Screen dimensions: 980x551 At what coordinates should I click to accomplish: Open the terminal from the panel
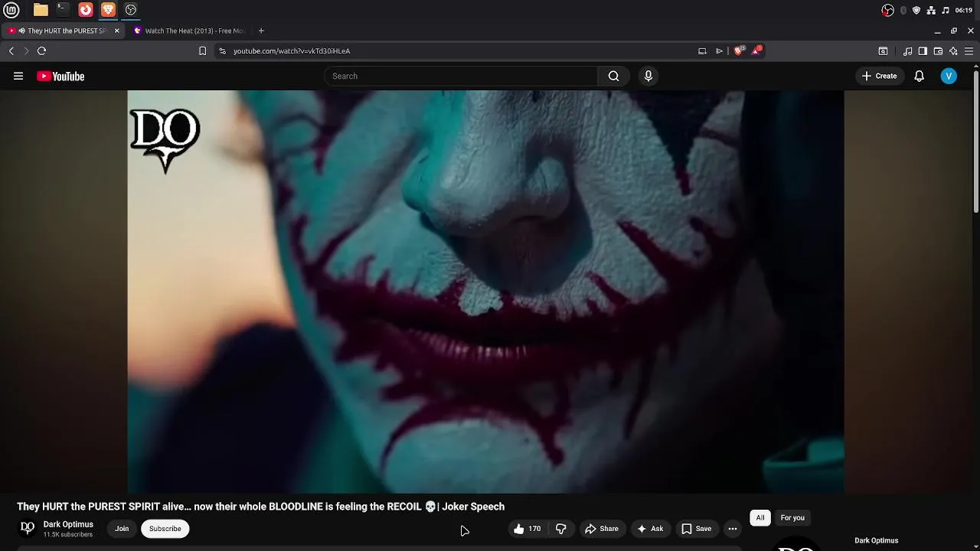pyautogui.click(x=63, y=10)
